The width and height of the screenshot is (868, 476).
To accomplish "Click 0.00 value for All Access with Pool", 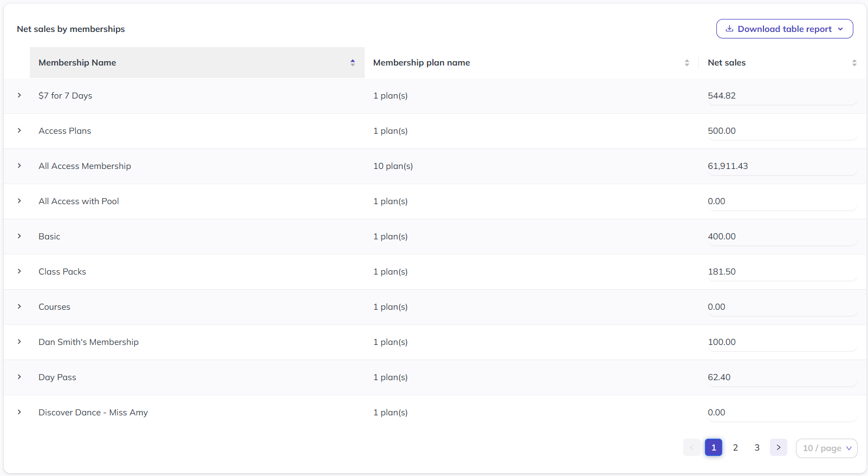I will pos(716,201).
